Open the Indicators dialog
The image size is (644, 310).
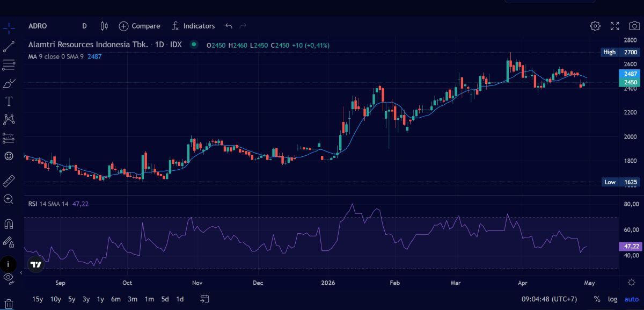(x=193, y=26)
